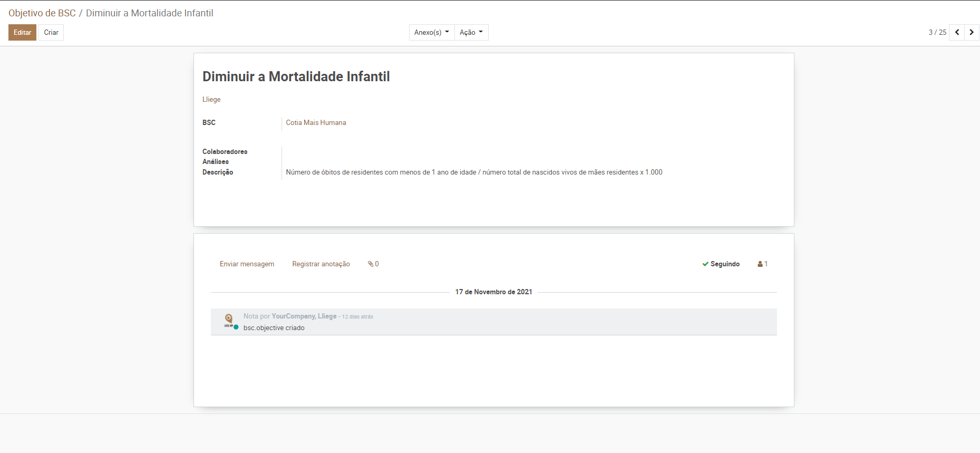Show followers list with the person icon
The height and width of the screenshot is (453, 980).
click(x=762, y=264)
